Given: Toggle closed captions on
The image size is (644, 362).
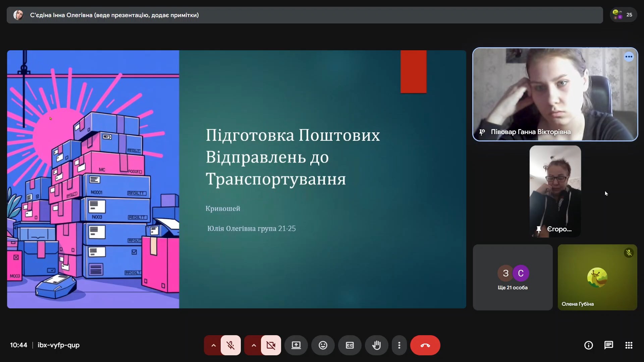Looking at the screenshot, I should (350, 345).
